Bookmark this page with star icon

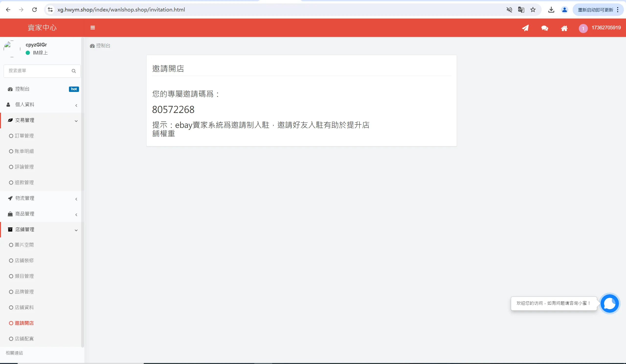click(x=533, y=10)
